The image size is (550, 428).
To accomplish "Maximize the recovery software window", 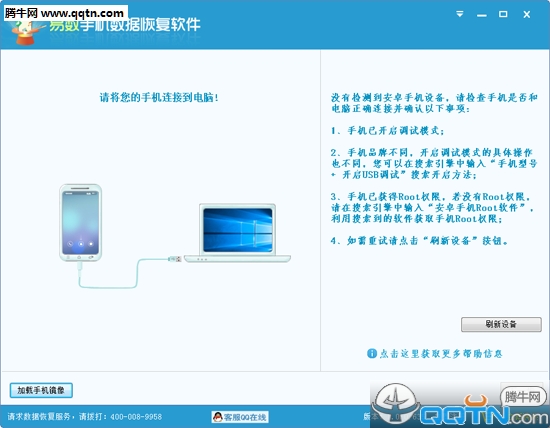I will (503, 14).
